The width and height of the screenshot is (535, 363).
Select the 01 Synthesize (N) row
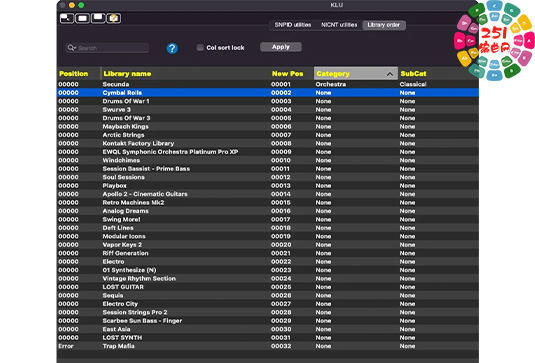click(x=268, y=270)
